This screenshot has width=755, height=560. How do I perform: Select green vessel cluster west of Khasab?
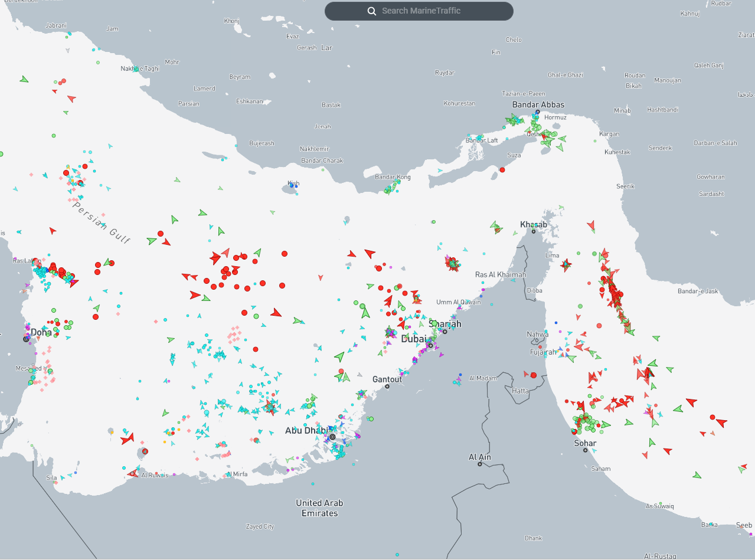point(496,227)
